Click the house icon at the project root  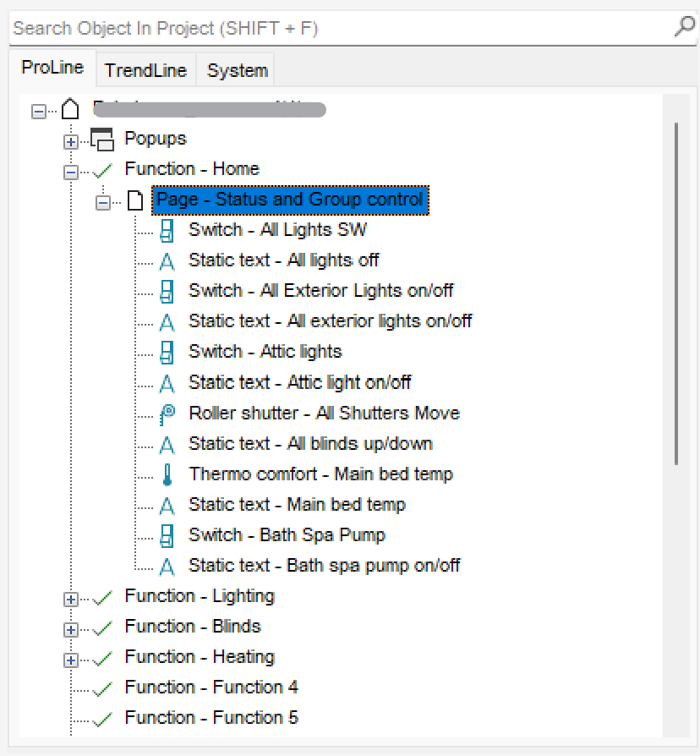(71, 109)
